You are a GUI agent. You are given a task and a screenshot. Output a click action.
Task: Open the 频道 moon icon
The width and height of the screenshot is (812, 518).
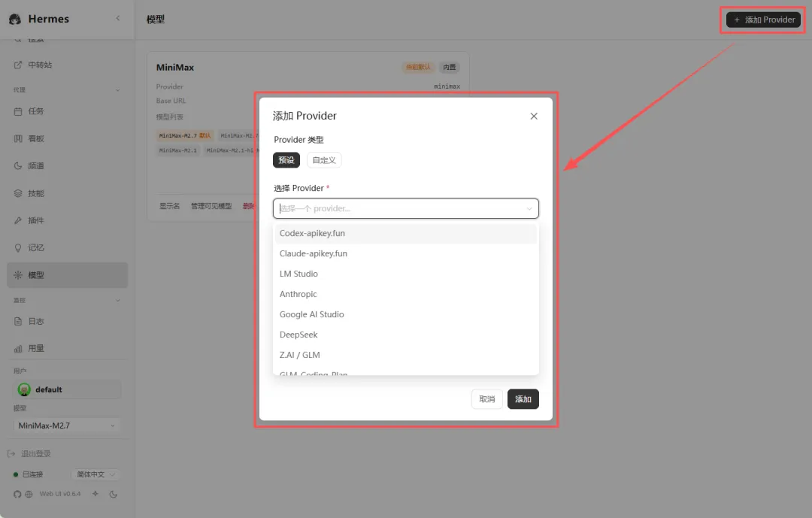coord(18,165)
